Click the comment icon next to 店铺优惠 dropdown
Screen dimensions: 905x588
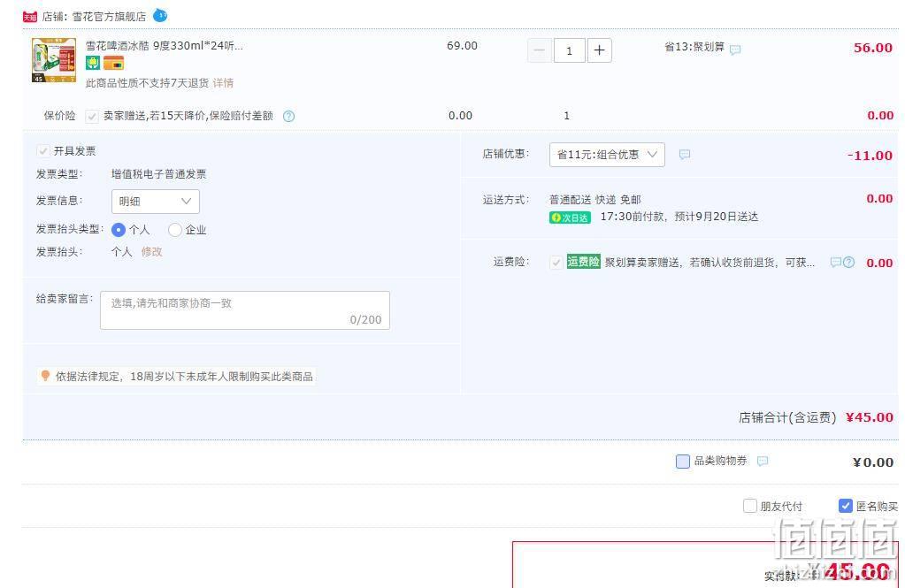685,155
